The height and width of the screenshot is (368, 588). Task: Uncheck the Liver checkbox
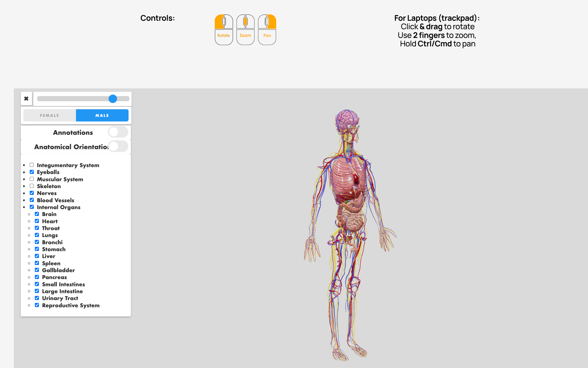pos(37,256)
